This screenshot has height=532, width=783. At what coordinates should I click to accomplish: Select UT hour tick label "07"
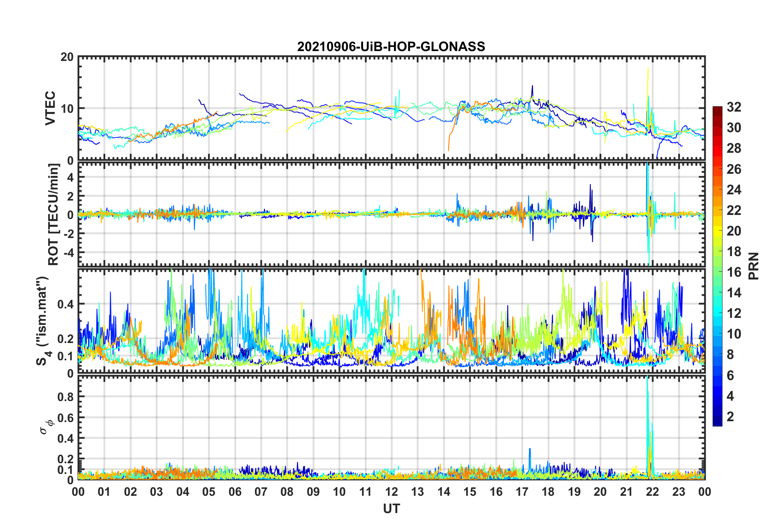click(x=261, y=492)
